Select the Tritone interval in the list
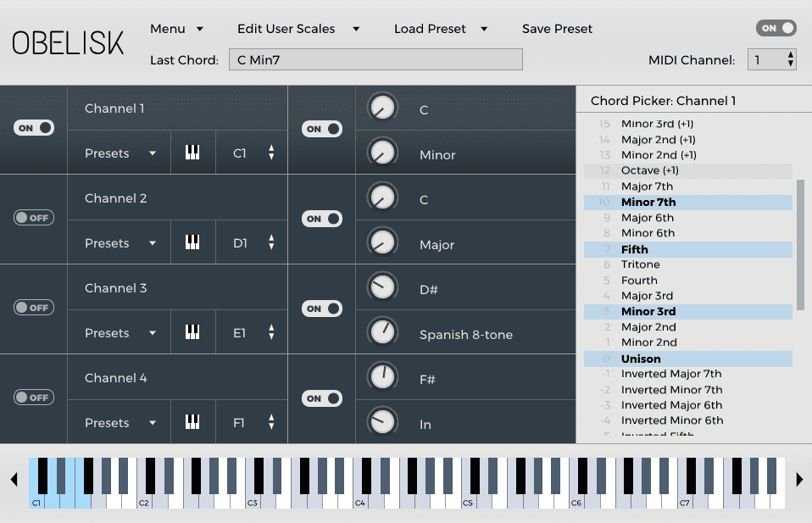 pos(640,264)
